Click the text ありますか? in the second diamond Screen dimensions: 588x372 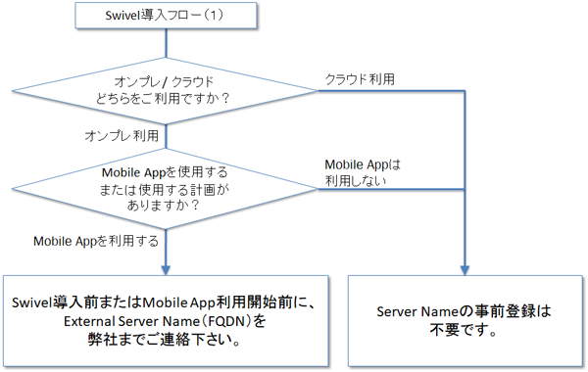pyautogui.click(x=163, y=206)
